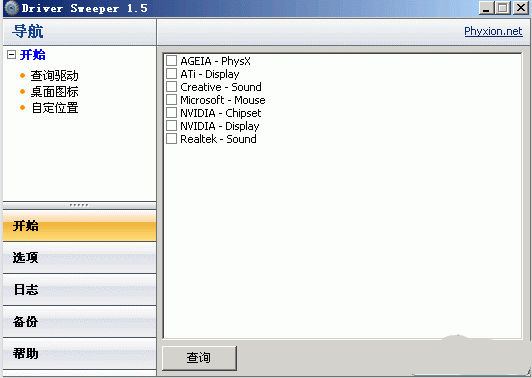Switch to the 开始 navigation section
This screenshot has width=532, height=378.
[x=79, y=226]
